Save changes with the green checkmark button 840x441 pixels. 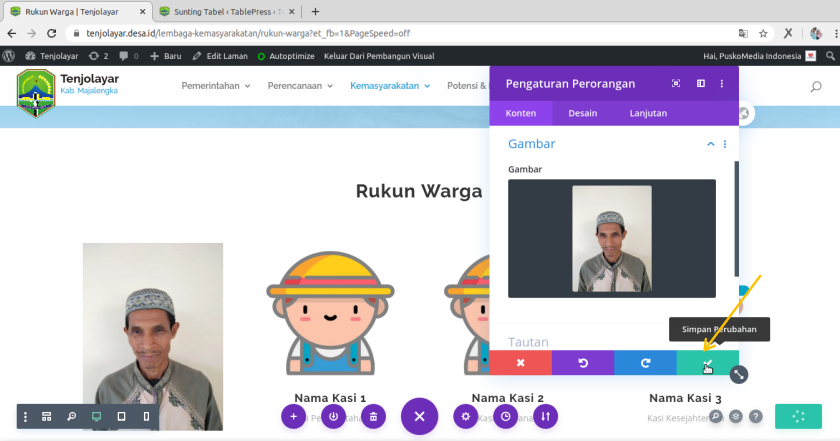(708, 363)
